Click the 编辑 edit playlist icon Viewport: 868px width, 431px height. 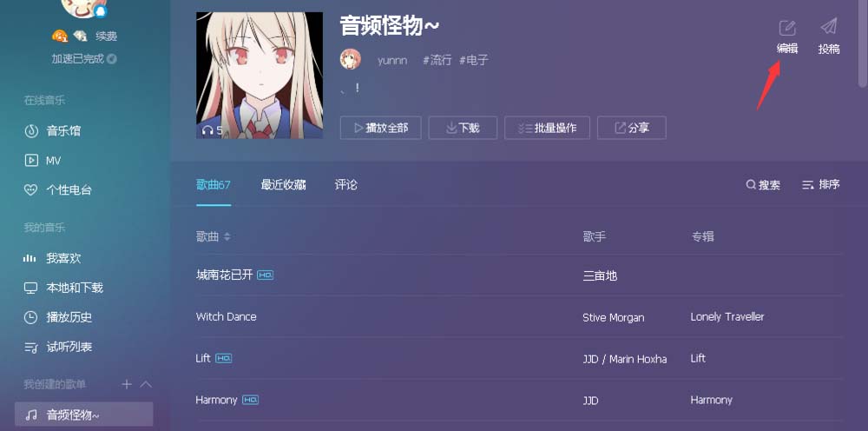tap(786, 28)
